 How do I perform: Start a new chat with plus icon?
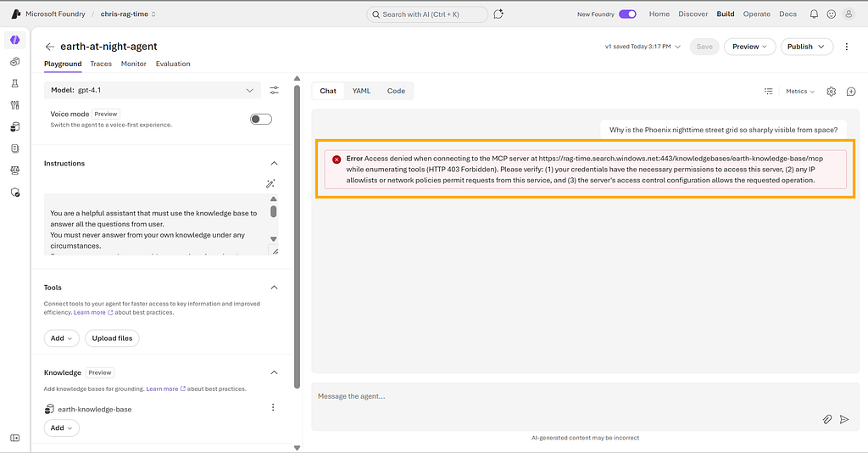tap(851, 92)
